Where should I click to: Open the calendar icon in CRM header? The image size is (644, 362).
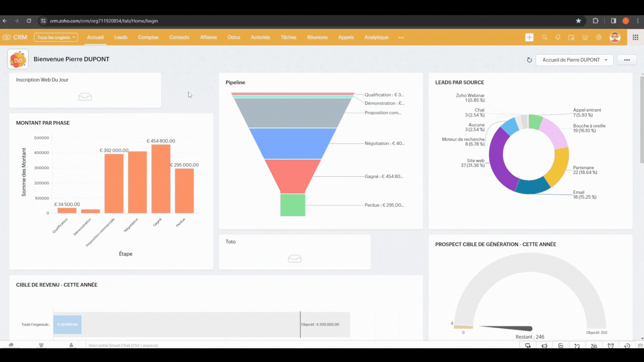pos(571,37)
